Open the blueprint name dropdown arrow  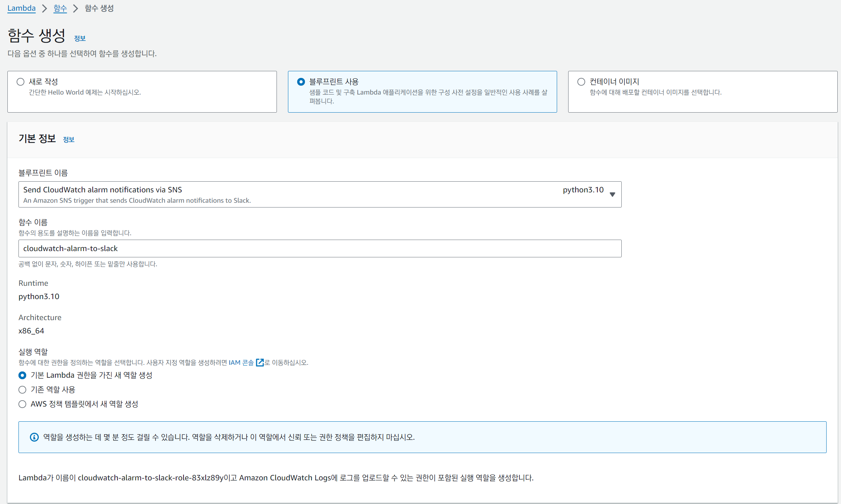[x=612, y=195]
